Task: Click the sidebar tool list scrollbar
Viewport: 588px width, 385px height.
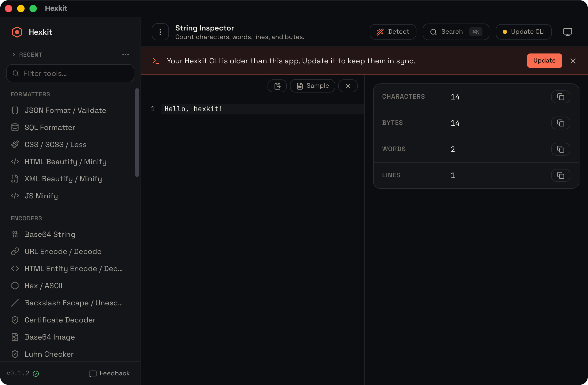Action: coord(137,133)
